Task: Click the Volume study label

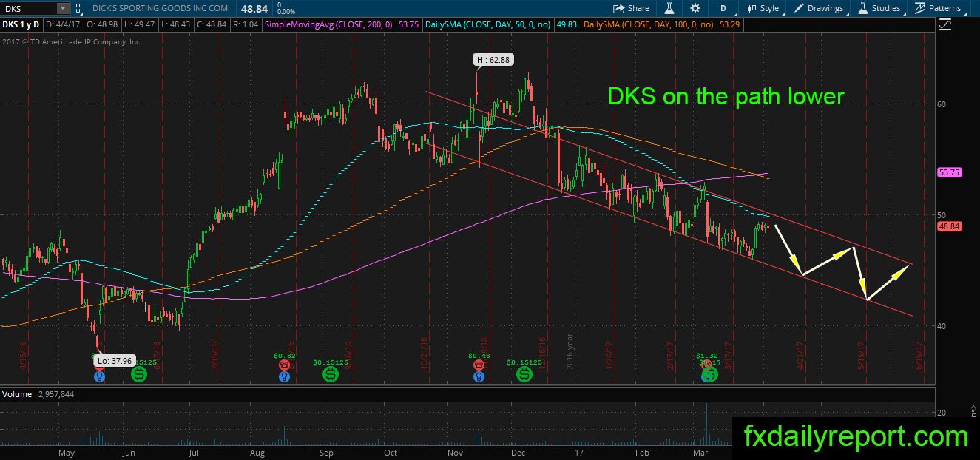Action: 17,394
